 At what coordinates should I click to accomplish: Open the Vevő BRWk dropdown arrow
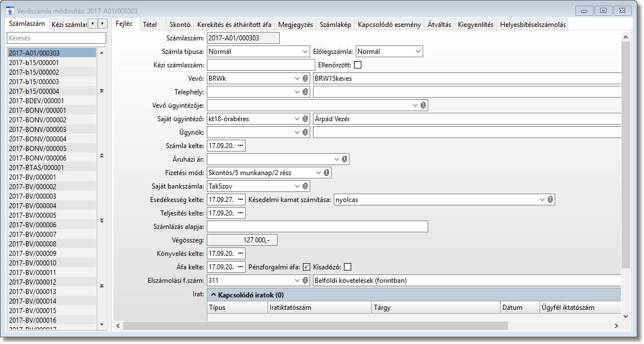tap(297, 79)
